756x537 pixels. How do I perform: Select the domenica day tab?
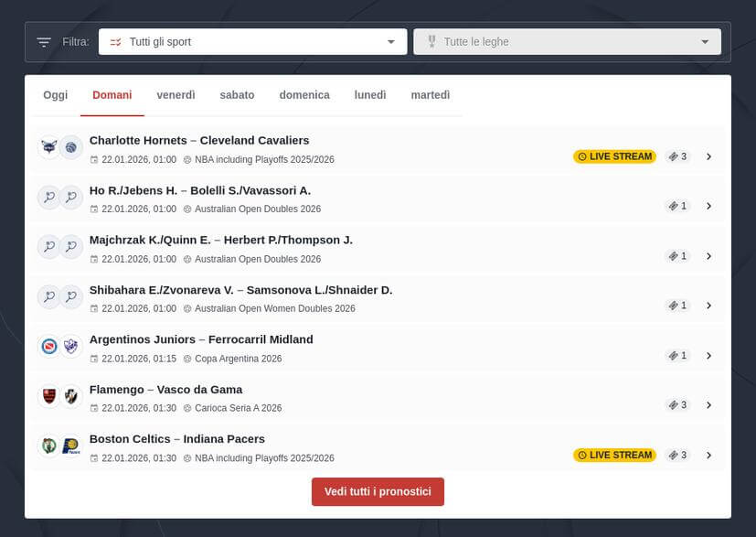tap(304, 94)
